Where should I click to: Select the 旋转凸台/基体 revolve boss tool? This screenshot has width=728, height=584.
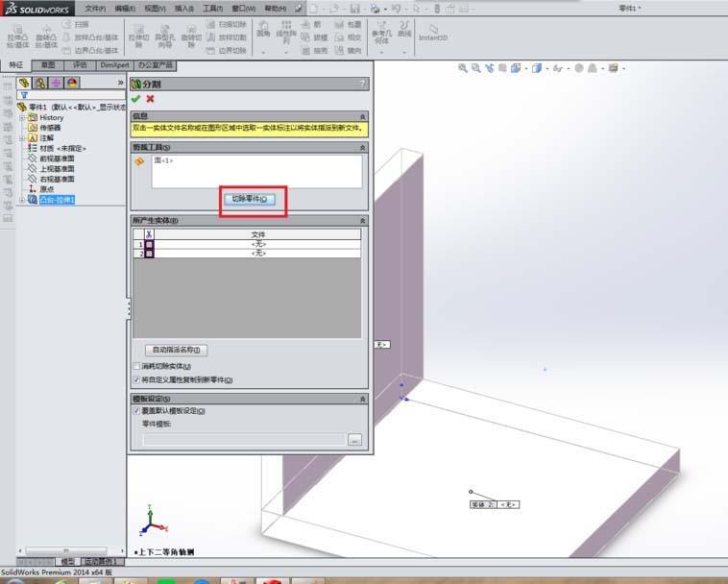(x=46, y=37)
